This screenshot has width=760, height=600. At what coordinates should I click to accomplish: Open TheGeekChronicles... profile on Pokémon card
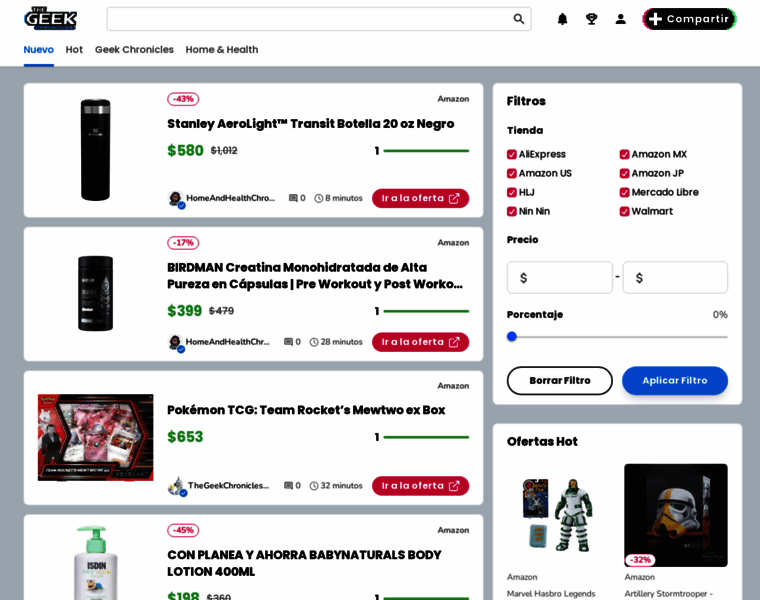228,486
